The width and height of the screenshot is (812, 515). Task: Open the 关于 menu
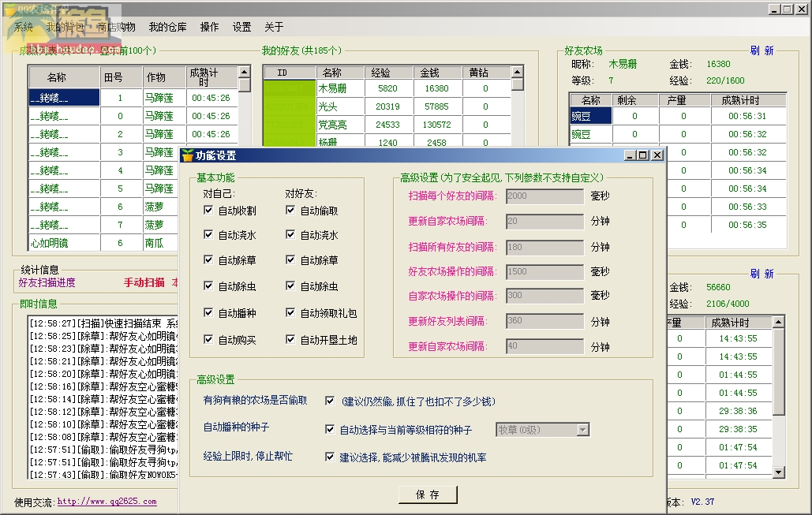tap(274, 27)
